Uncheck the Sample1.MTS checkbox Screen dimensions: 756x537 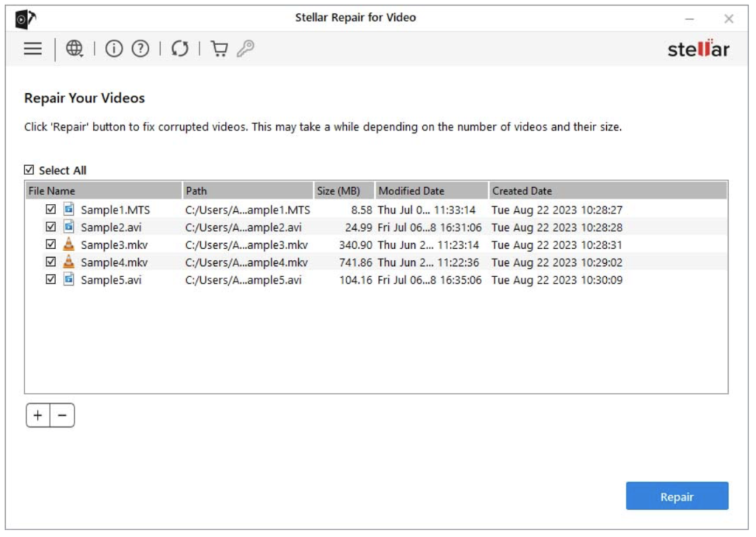click(x=51, y=210)
